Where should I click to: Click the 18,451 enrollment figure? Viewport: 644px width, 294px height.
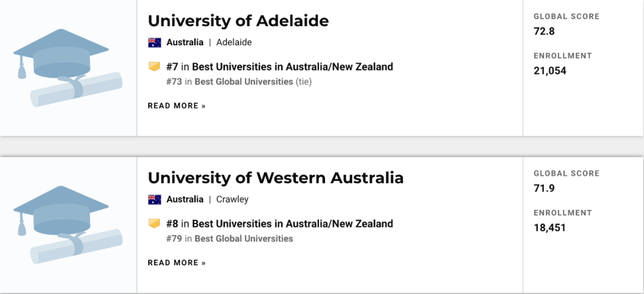(x=549, y=227)
